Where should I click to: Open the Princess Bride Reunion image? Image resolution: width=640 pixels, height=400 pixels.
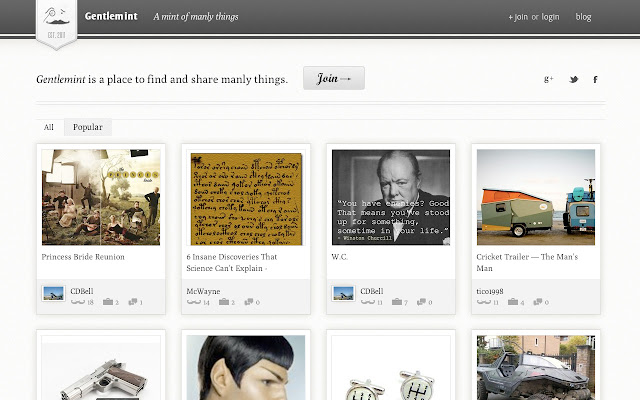[101, 197]
